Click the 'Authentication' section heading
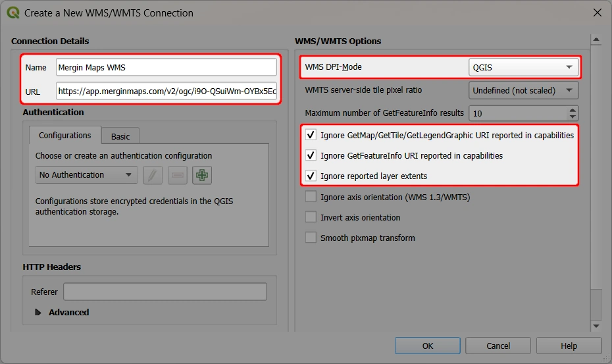 coord(53,112)
